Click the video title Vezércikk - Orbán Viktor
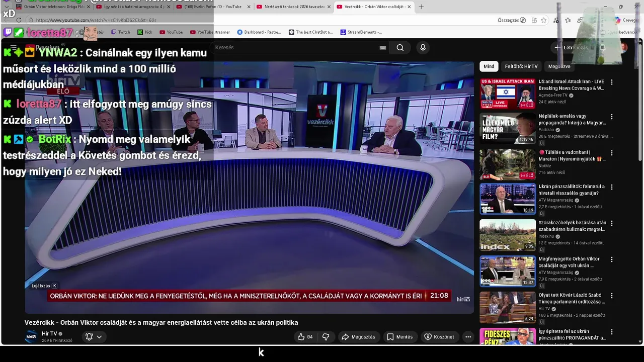 coord(161,322)
